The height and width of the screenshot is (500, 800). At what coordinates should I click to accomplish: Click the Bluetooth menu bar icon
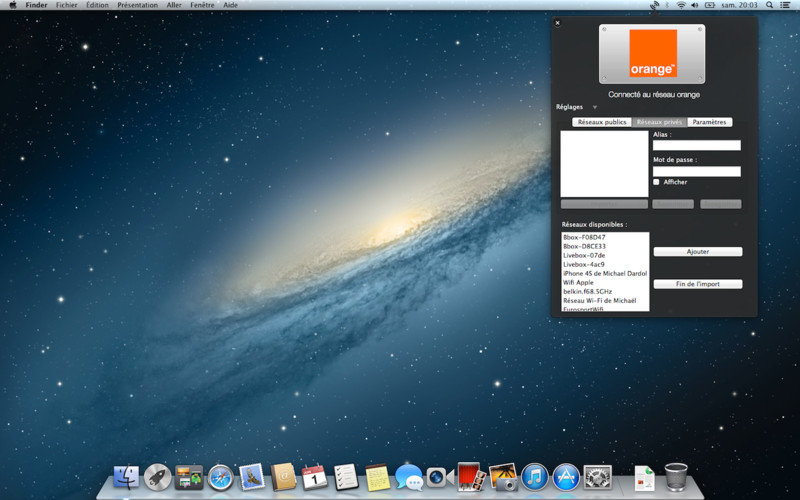(667, 5)
